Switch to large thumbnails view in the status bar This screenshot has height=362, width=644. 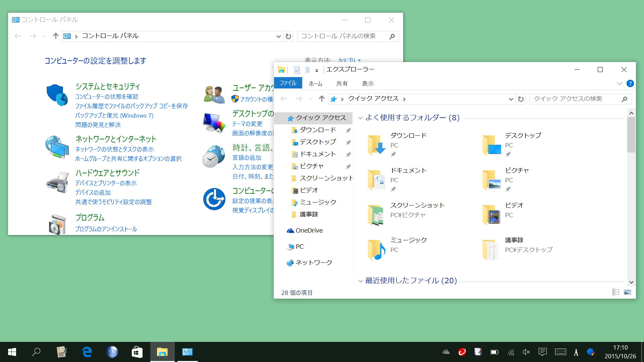[x=627, y=292]
